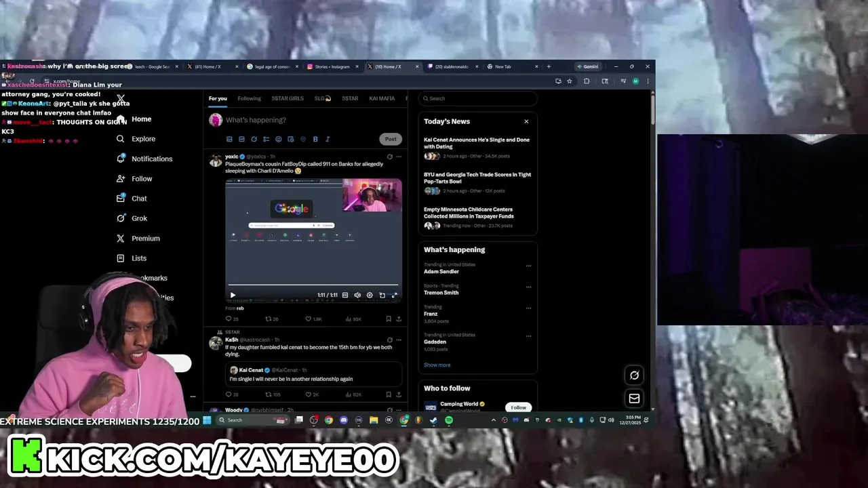This screenshot has height=488, width=868.
Task: Open Kai Cenat Single and Done news story
Action: coord(477,148)
